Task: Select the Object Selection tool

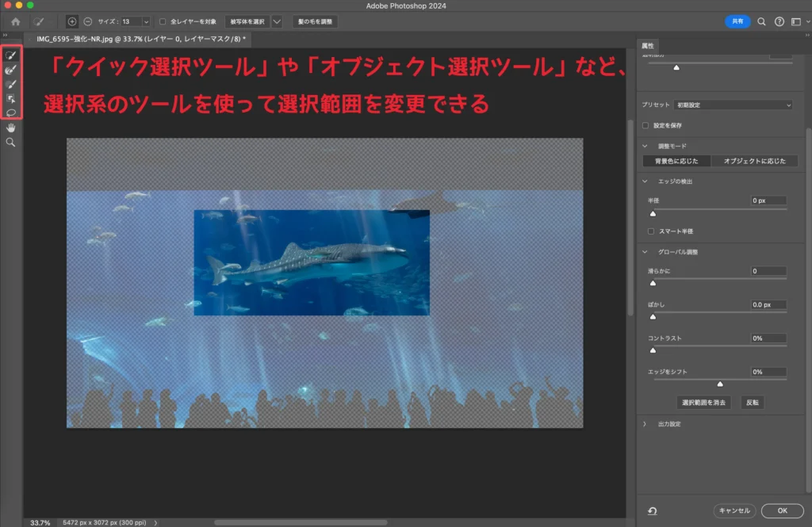Action: [11, 98]
